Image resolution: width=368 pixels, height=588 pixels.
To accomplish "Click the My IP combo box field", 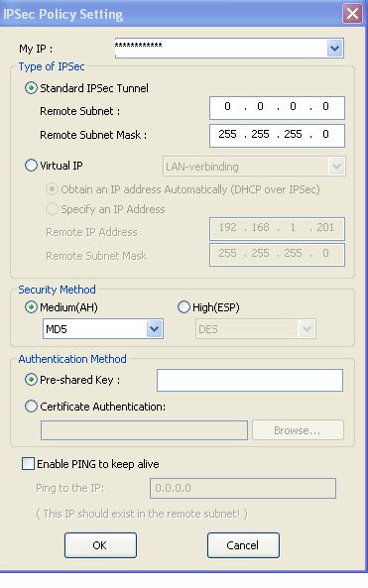I will (221, 49).
